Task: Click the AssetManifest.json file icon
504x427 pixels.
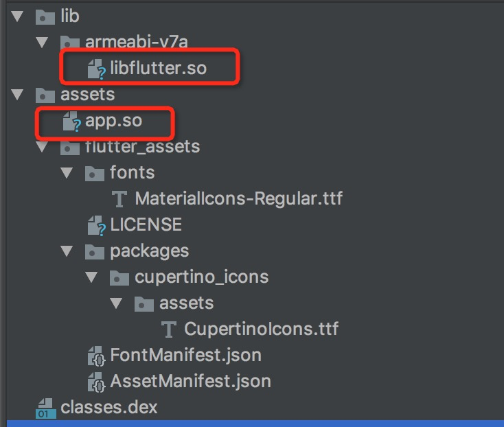Action: 96,381
